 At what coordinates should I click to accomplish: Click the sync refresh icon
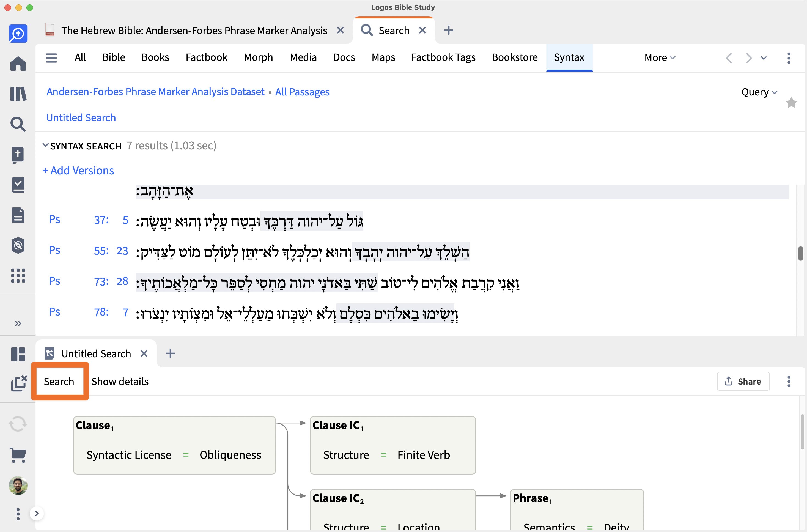tap(18, 424)
